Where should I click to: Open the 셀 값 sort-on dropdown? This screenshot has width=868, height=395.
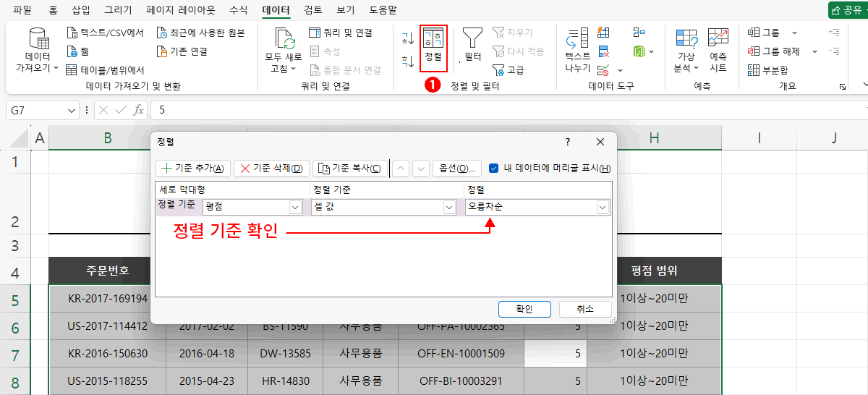(449, 208)
